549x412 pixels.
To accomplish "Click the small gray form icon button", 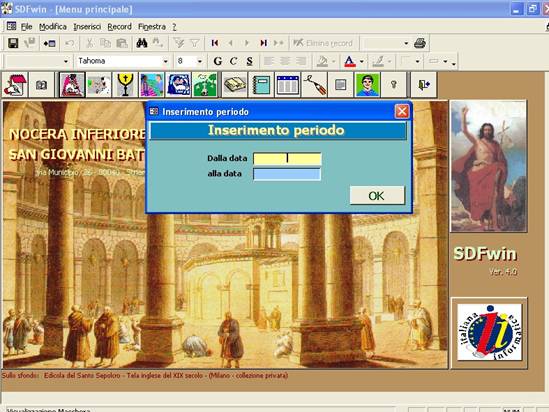I will point(340,85).
